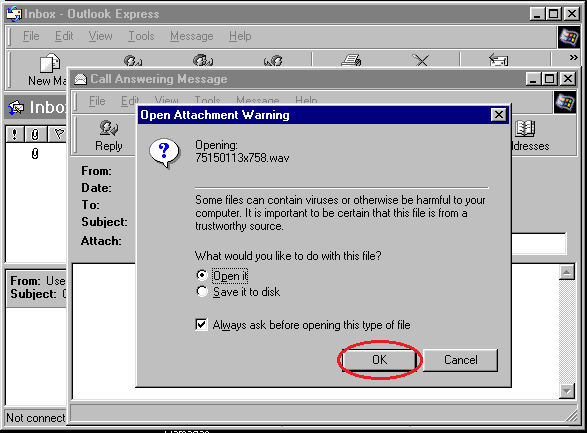Open the Message menu in main window
Image resolution: width=587 pixels, height=433 pixels.
pyautogui.click(x=191, y=36)
